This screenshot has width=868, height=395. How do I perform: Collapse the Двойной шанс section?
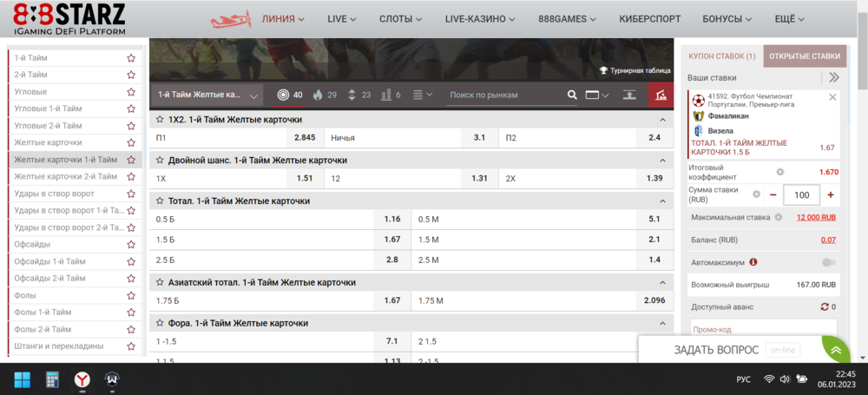(x=662, y=160)
